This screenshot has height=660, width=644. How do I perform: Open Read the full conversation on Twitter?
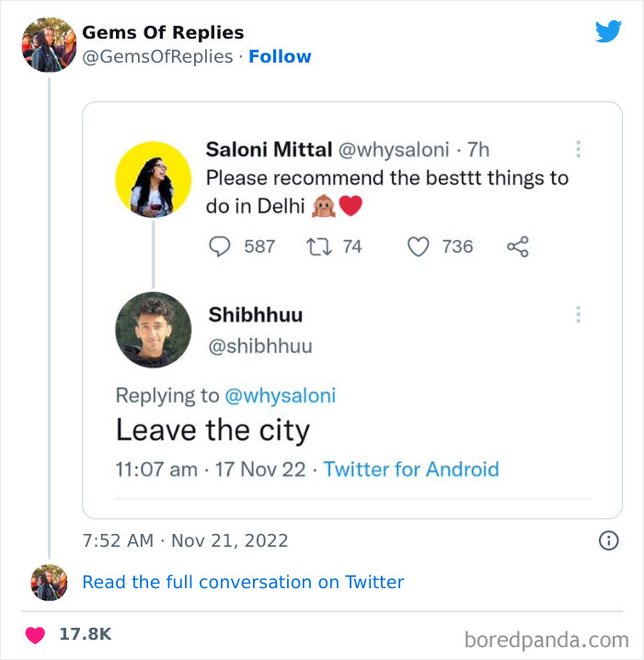pos(243,582)
